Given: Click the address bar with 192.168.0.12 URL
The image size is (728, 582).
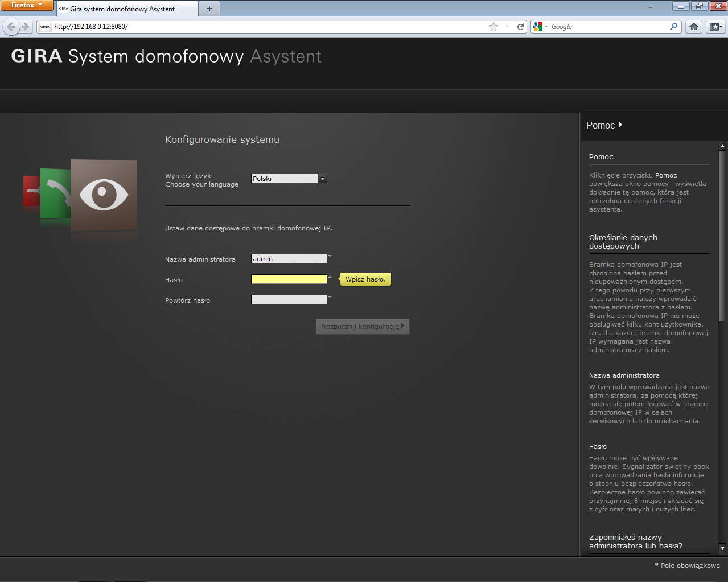Looking at the screenshot, I should (x=270, y=27).
